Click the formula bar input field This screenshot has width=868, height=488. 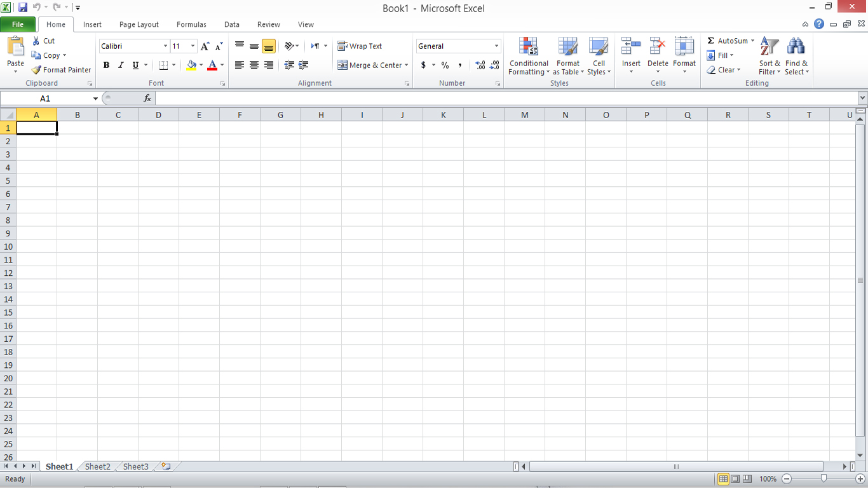coord(506,98)
